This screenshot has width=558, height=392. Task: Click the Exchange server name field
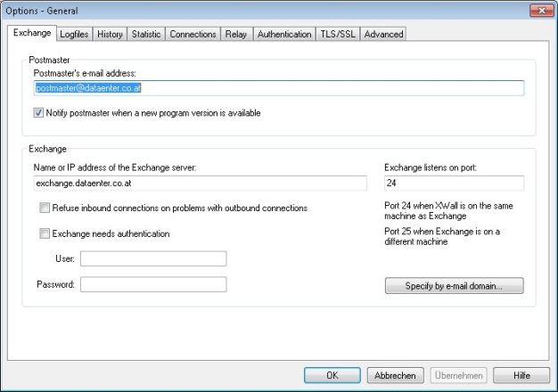(x=198, y=183)
